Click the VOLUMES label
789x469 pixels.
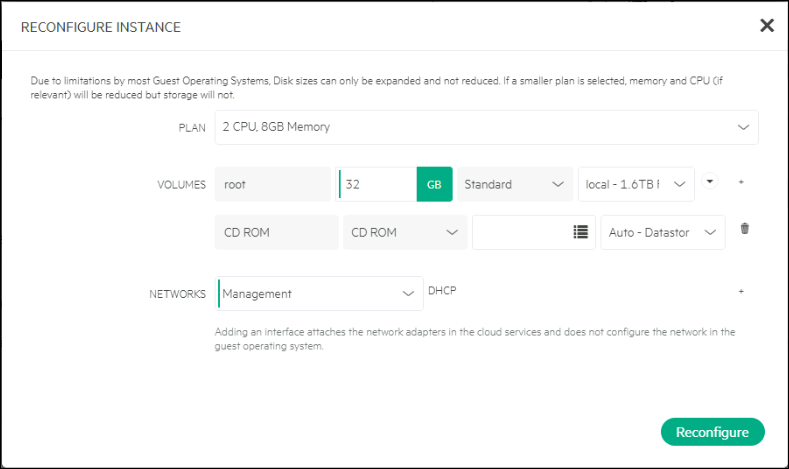(x=182, y=185)
